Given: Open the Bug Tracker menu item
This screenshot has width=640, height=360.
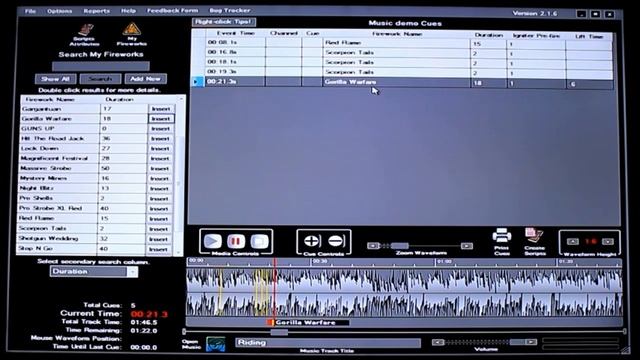Looking at the screenshot, I should click(x=230, y=10).
